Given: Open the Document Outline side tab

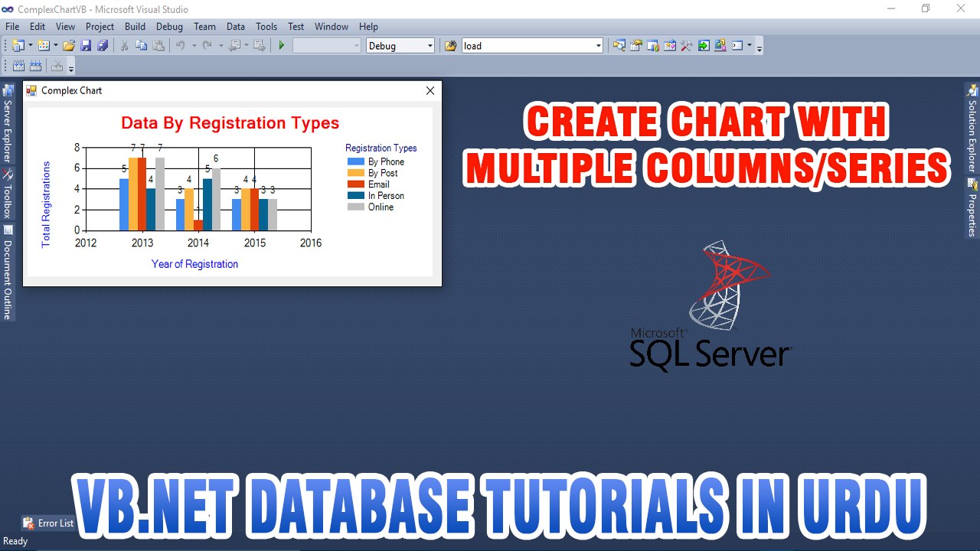Looking at the screenshot, I should (x=8, y=272).
